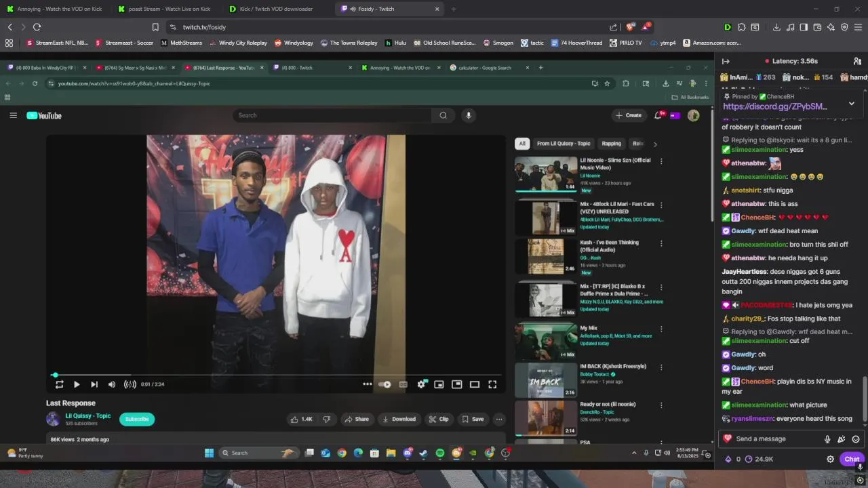Focus the YouTube search box
Image resolution: width=868 pixels, height=488 pixels.
click(334, 115)
